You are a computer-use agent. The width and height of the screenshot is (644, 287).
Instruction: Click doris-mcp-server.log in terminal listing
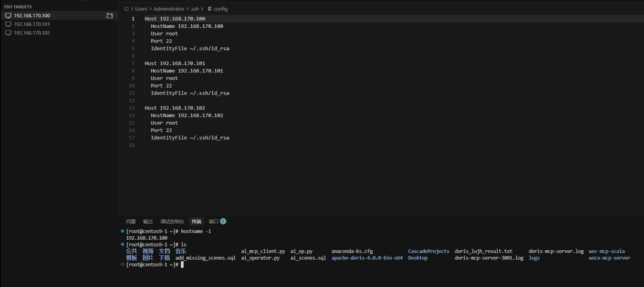pos(556,251)
